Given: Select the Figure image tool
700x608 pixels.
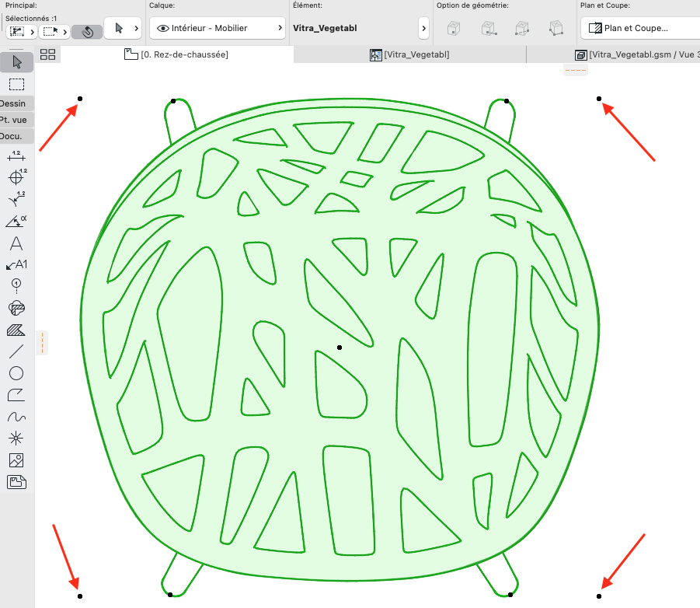Looking at the screenshot, I should tap(16, 460).
